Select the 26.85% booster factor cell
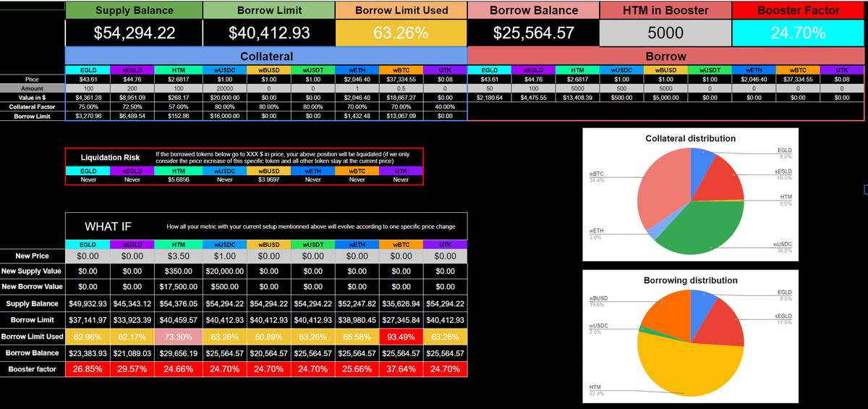This screenshot has height=409, width=868. (x=88, y=369)
